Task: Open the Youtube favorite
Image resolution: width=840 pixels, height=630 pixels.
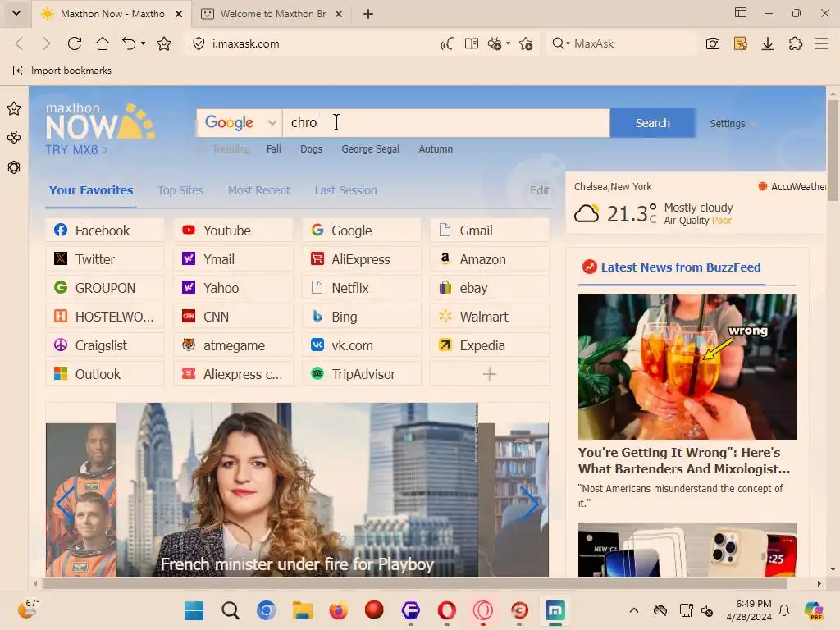Action: pyautogui.click(x=233, y=231)
